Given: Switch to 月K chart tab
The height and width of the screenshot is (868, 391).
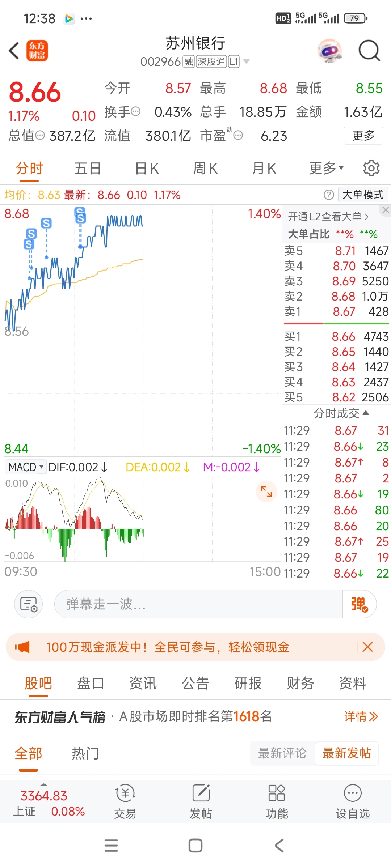Looking at the screenshot, I should pos(264,169).
